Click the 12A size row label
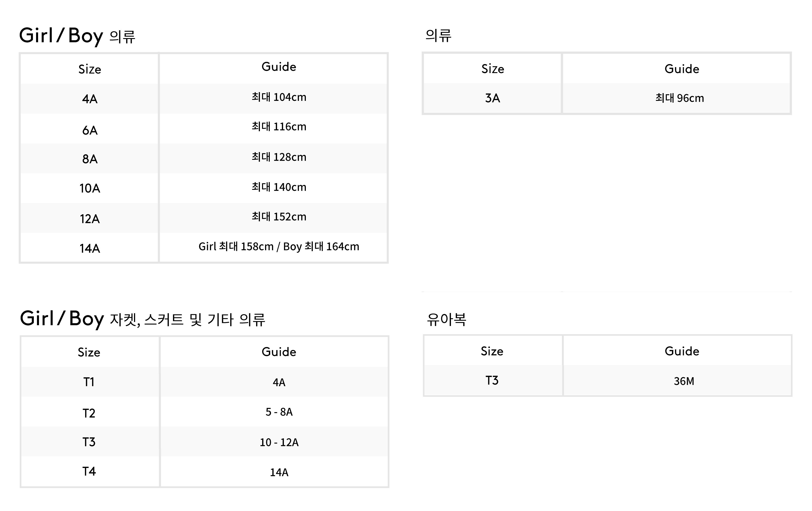 tap(90, 219)
